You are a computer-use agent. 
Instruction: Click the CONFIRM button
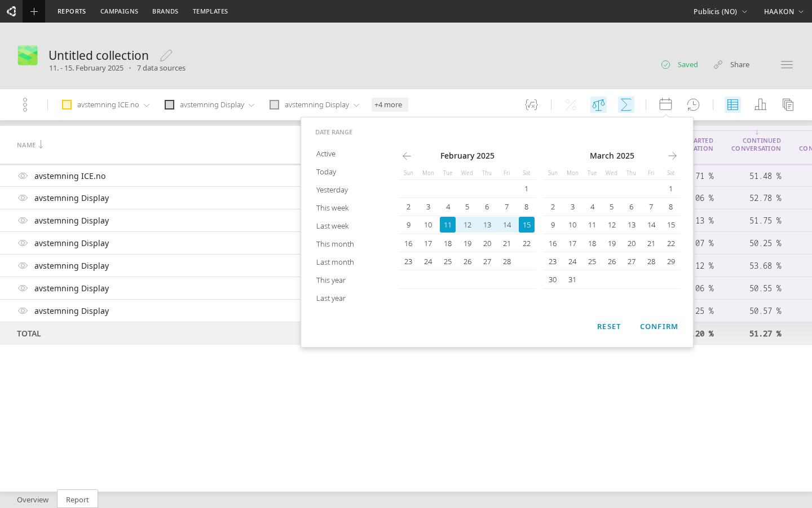pyautogui.click(x=659, y=326)
